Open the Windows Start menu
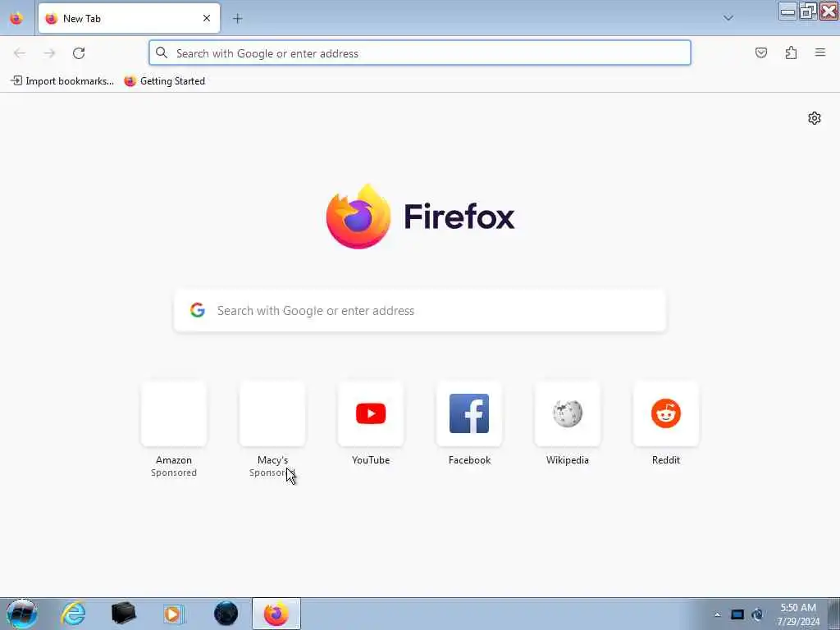 coord(21,614)
